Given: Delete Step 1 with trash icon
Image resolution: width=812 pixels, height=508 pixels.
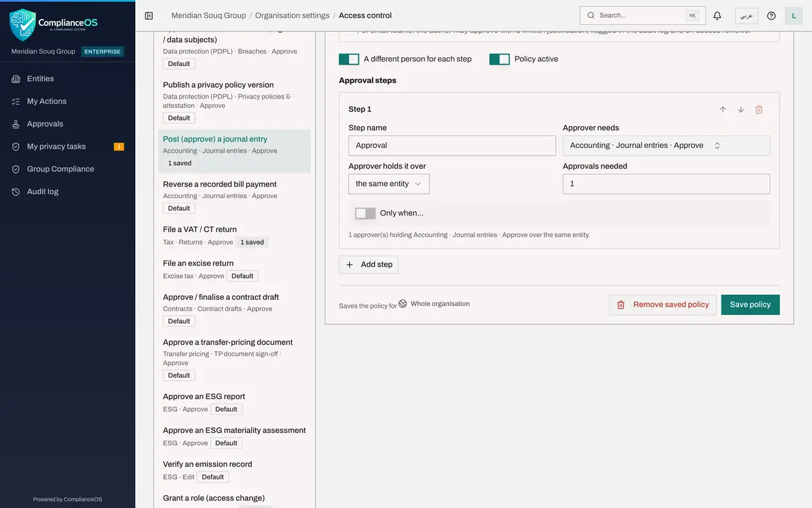Looking at the screenshot, I should (x=759, y=109).
